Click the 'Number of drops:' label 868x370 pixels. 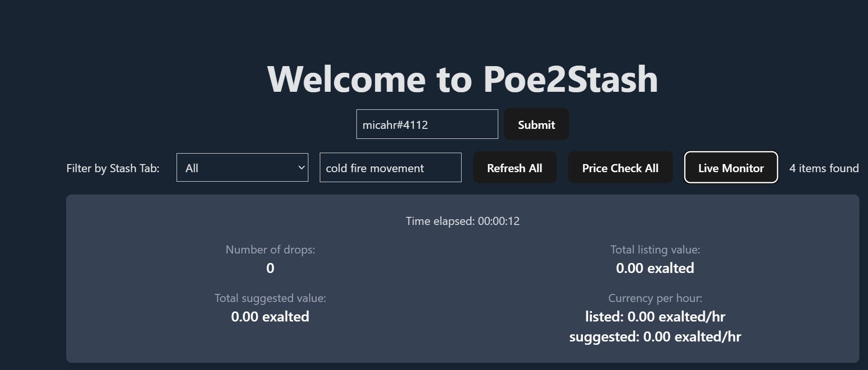270,250
